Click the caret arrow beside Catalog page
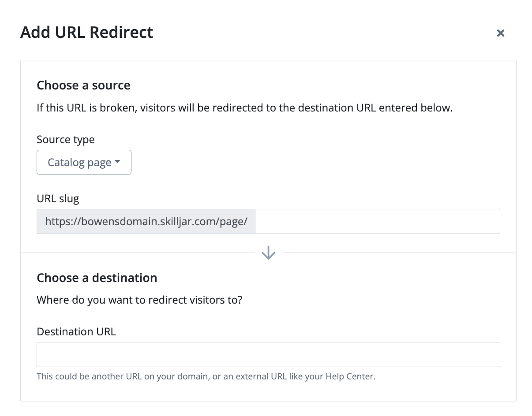 [x=117, y=162]
